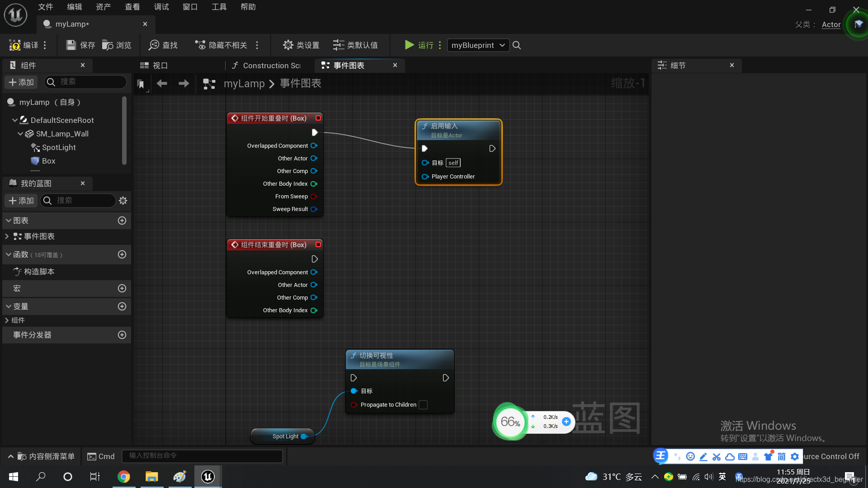Click the Find (查找) toolbar icon
868x488 pixels.
coord(154,45)
